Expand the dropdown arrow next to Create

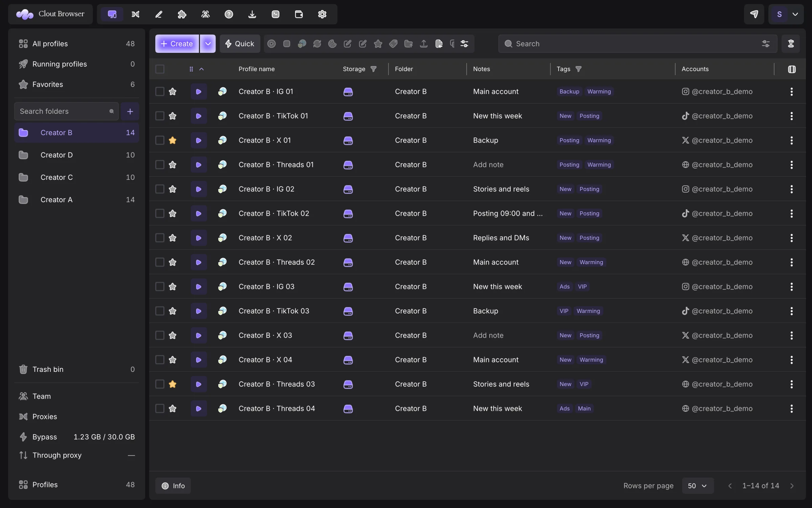208,44
